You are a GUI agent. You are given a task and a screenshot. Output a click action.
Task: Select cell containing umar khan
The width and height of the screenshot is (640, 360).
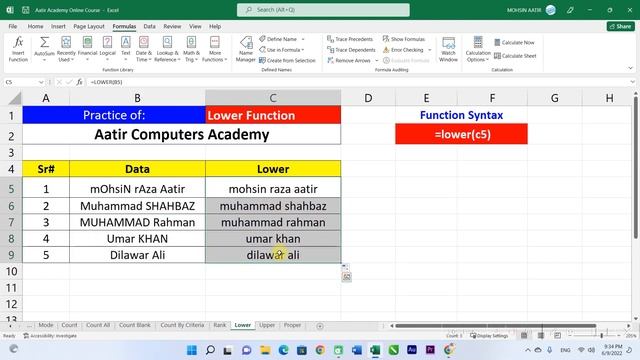tap(273, 239)
